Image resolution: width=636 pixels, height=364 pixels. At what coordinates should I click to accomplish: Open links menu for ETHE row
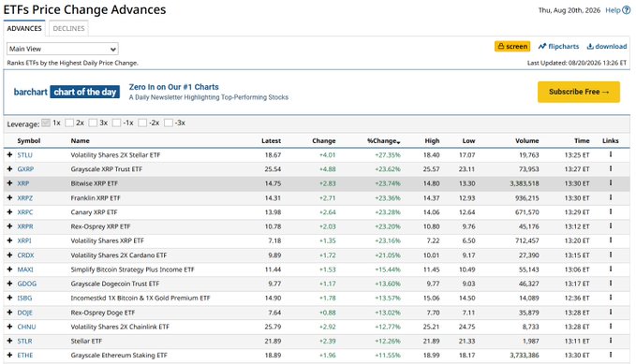(611, 355)
